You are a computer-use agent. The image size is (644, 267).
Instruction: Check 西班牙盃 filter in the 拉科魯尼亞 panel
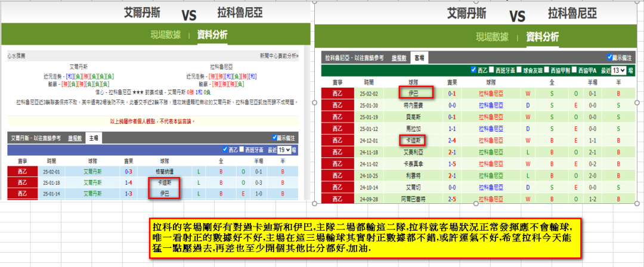click(x=492, y=70)
